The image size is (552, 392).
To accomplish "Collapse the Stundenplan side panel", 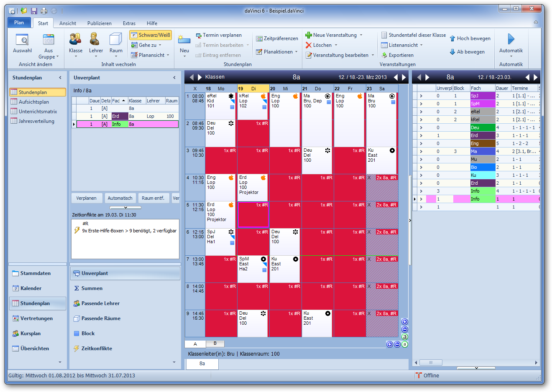I will pos(60,78).
